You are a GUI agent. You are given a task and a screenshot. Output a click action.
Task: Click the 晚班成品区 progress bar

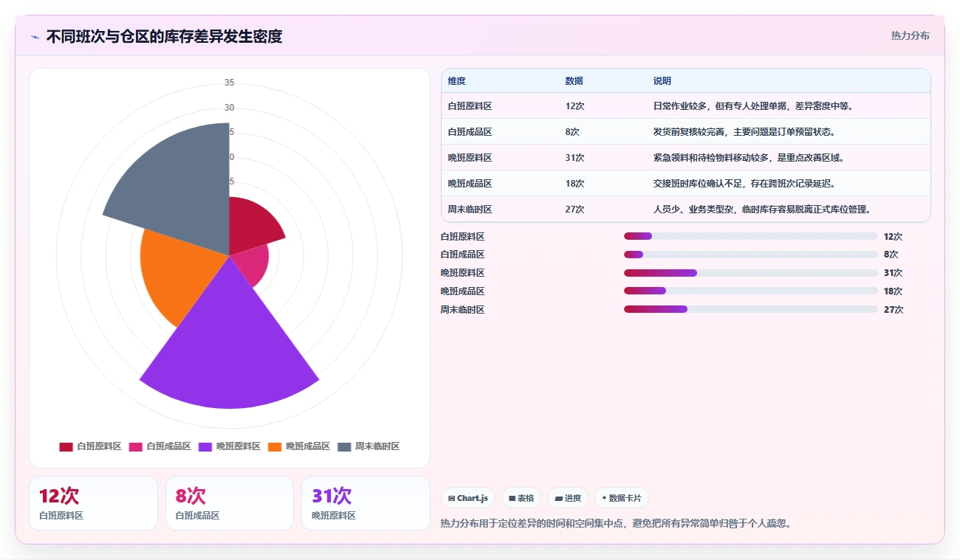(751, 291)
